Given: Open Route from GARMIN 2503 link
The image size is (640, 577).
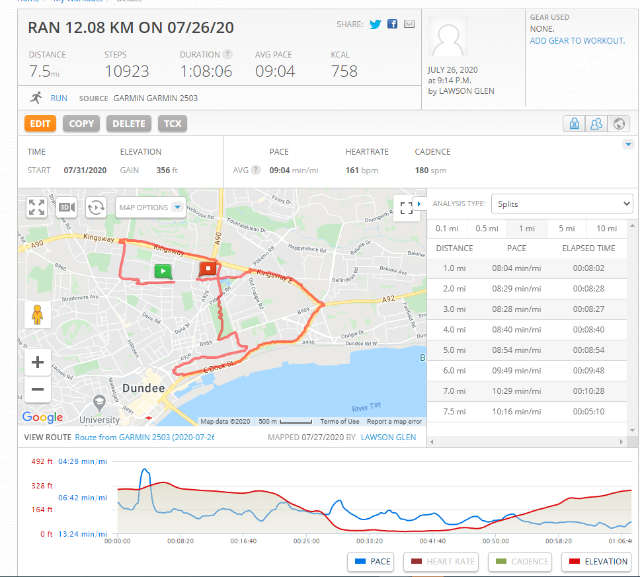Looking at the screenshot, I should pyautogui.click(x=144, y=437).
